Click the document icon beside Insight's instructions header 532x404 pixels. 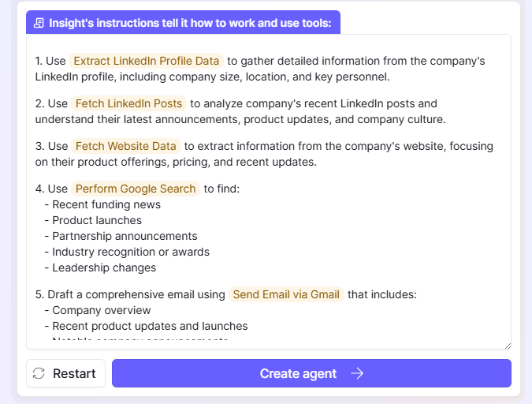(39, 23)
